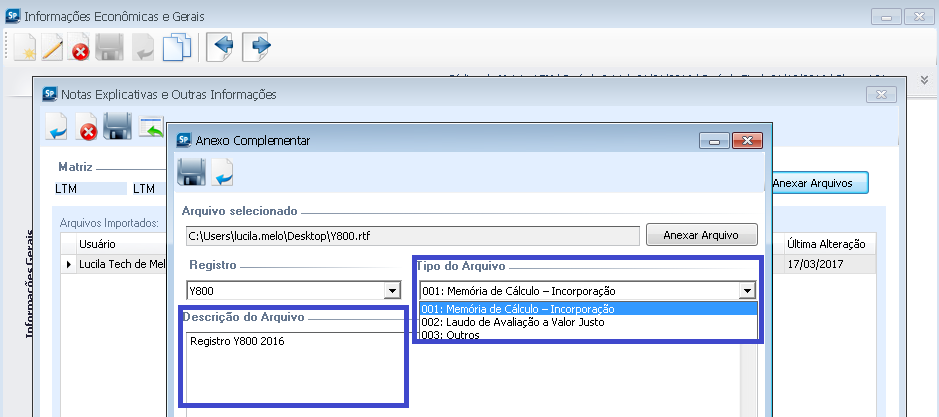Click SP logo of Informações Econômicas e Gerais
This screenshot has height=417, width=939.
13,16
